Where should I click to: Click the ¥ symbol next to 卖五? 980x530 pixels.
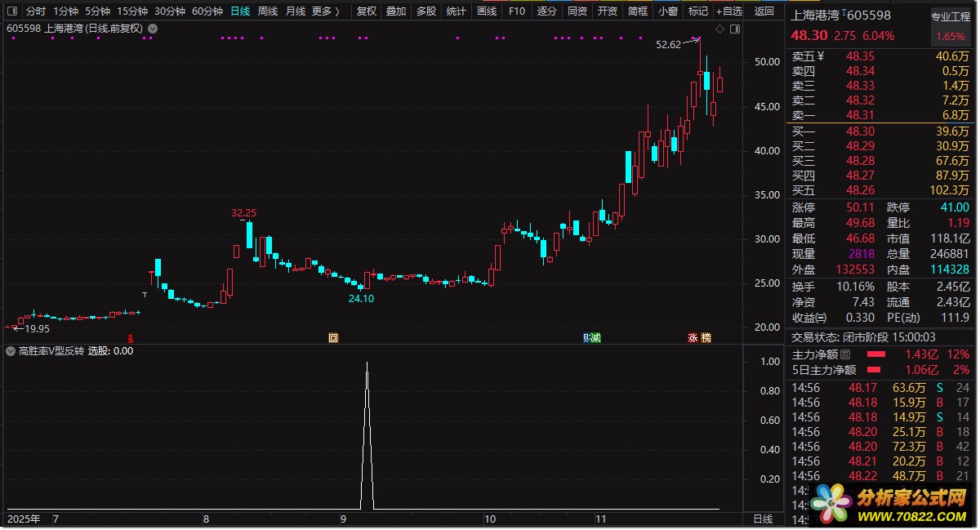822,56
